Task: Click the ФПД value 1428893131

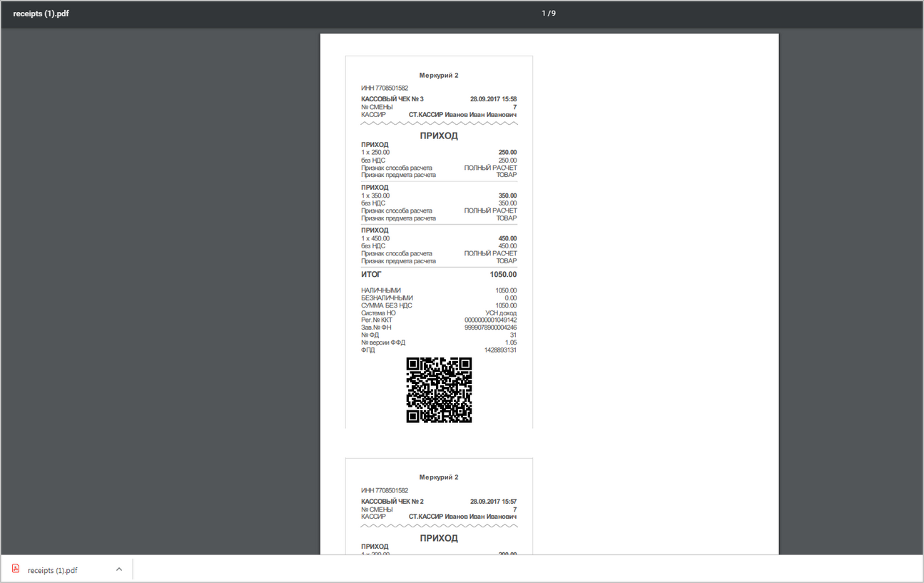Action: (x=500, y=350)
